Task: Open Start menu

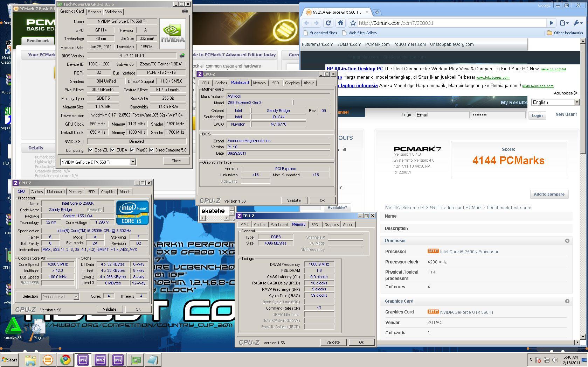Action: (x=10, y=360)
